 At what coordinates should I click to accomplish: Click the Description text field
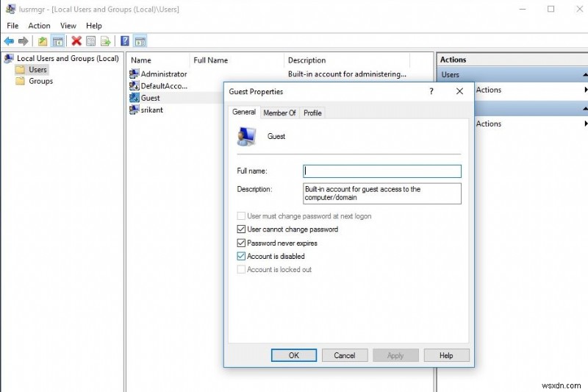pyautogui.click(x=382, y=193)
